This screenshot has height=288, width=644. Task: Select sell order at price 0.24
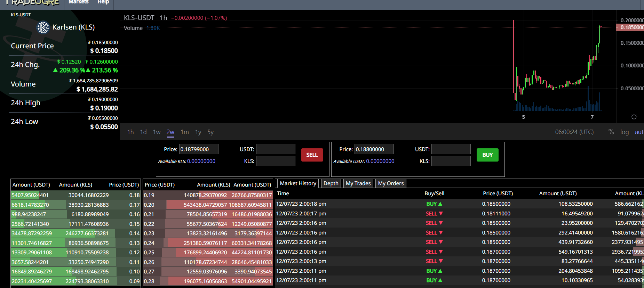click(x=208, y=243)
